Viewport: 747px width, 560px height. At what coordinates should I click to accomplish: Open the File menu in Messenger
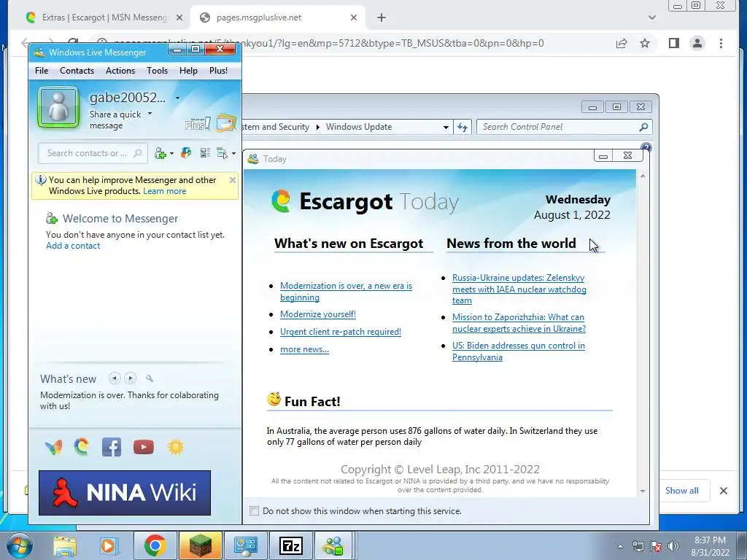point(42,71)
